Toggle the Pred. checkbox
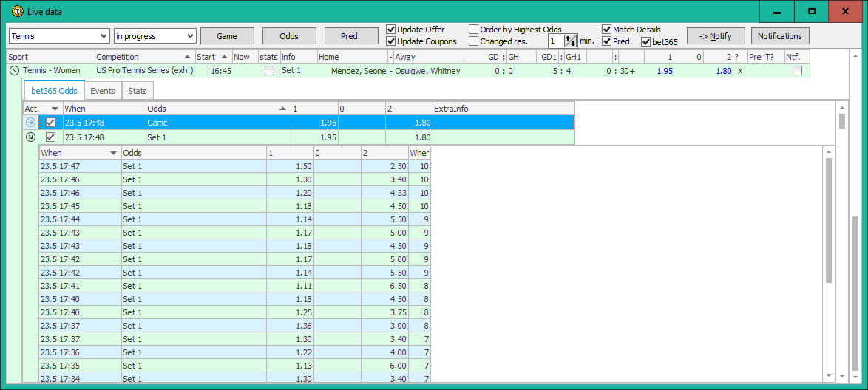 pyautogui.click(x=607, y=41)
